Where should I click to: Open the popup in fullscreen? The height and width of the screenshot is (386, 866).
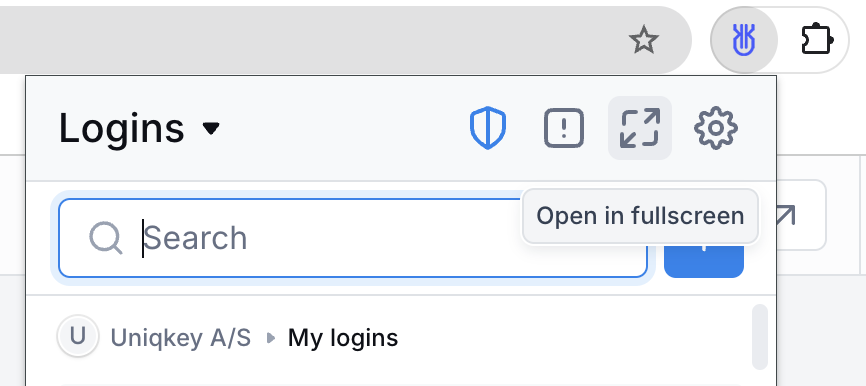(640, 128)
